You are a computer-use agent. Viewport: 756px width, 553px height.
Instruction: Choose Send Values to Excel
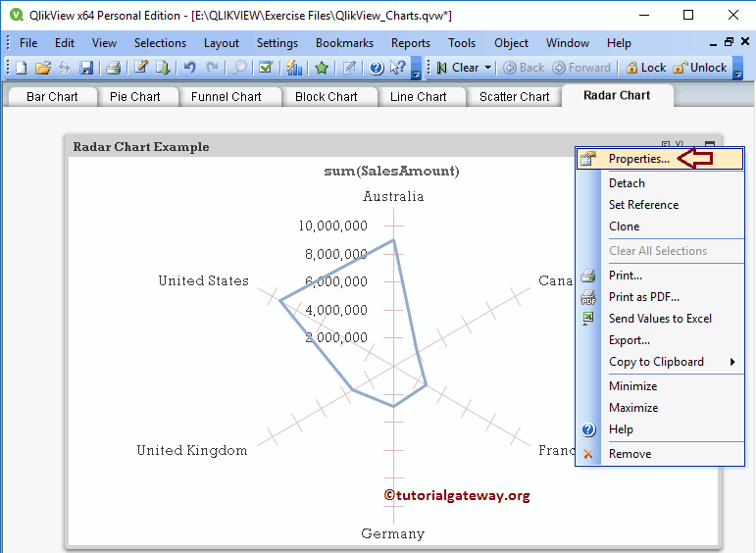pos(660,319)
